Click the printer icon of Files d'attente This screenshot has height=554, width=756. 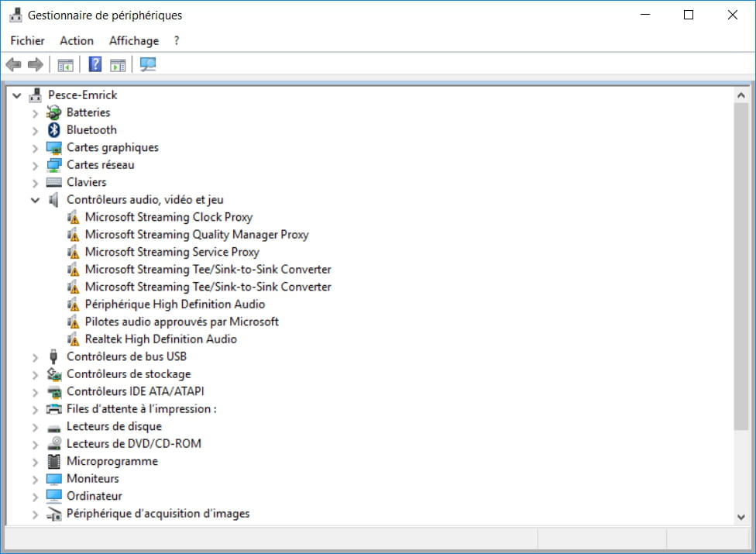[53, 409]
